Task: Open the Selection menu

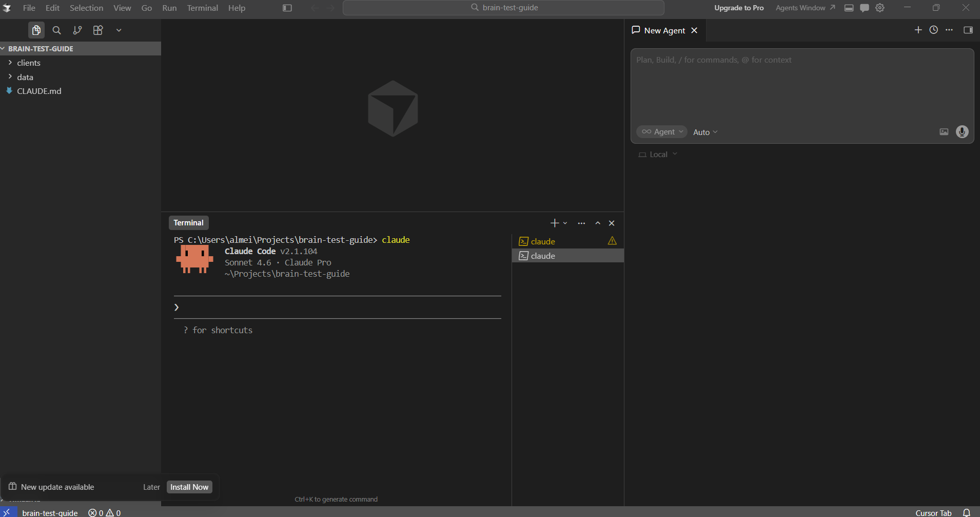Action: [86, 8]
